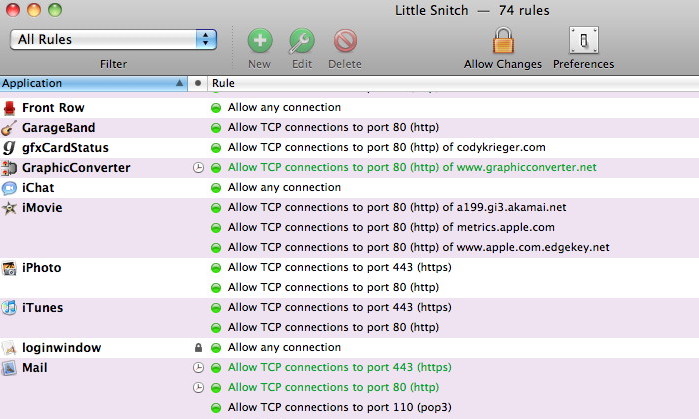Select the GarageBand application name

coord(58,127)
